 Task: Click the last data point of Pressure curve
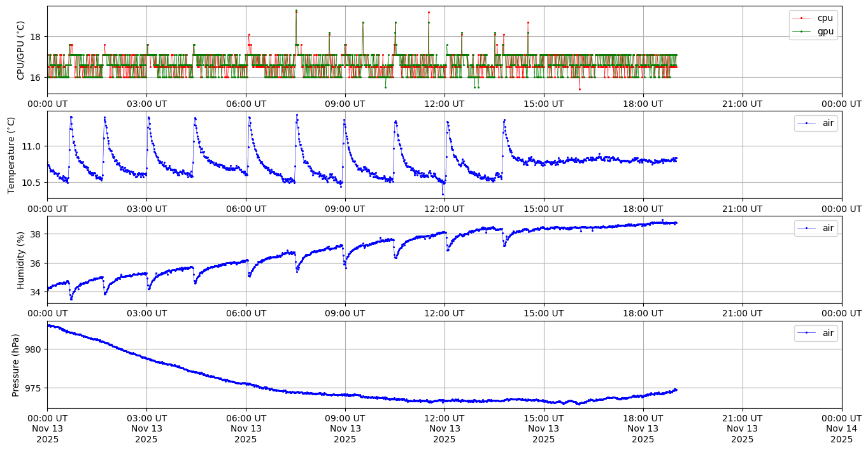[x=676, y=390]
